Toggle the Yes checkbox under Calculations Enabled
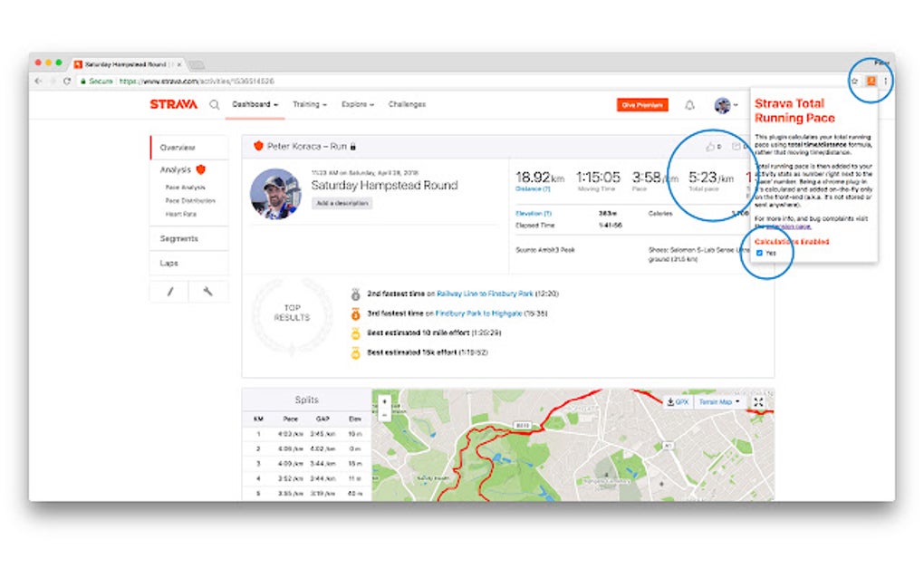Viewport: 924px width, 578px height. pyautogui.click(x=760, y=253)
